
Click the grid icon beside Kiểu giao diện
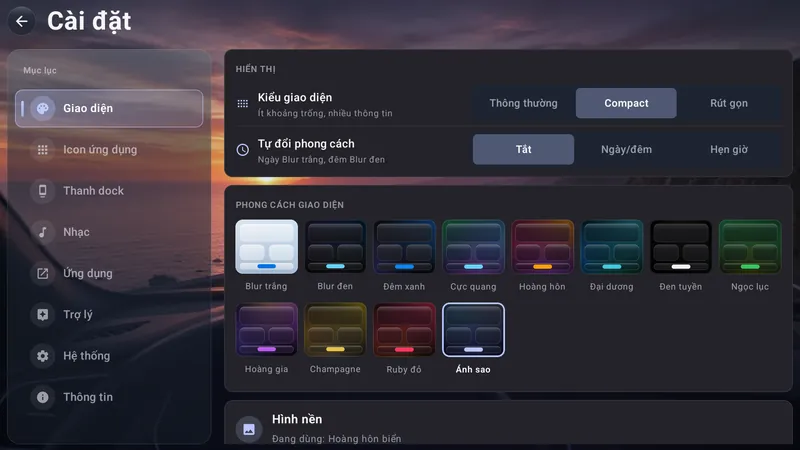(x=243, y=104)
